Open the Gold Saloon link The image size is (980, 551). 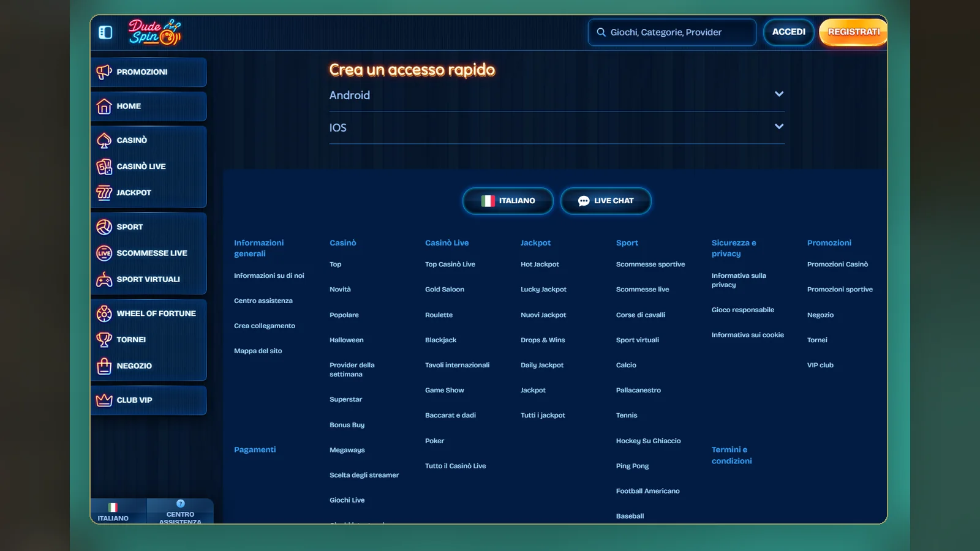[x=445, y=290]
